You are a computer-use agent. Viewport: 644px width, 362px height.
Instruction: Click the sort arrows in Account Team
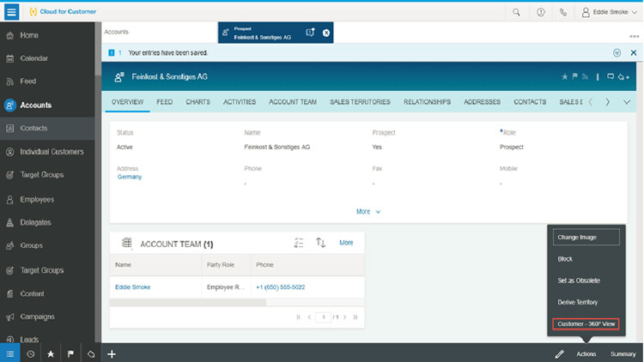click(x=321, y=243)
